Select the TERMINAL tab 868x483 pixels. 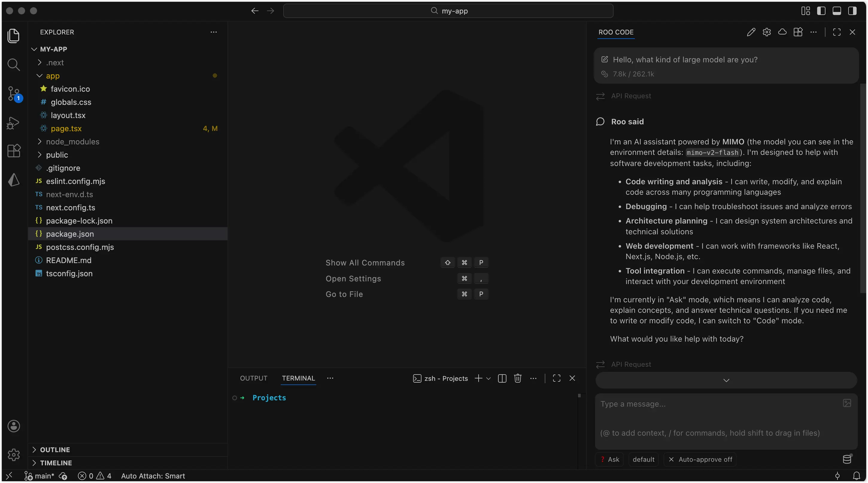pyautogui.click(x=298, y=378)
